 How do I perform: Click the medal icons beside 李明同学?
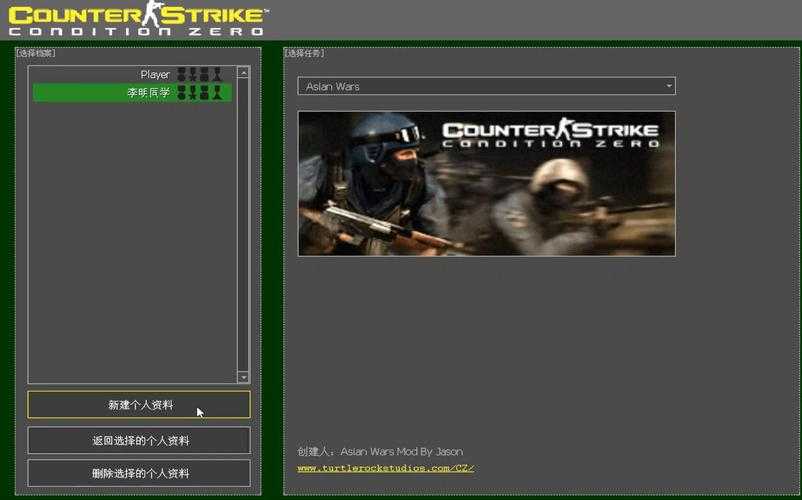(x=199, y=93)
